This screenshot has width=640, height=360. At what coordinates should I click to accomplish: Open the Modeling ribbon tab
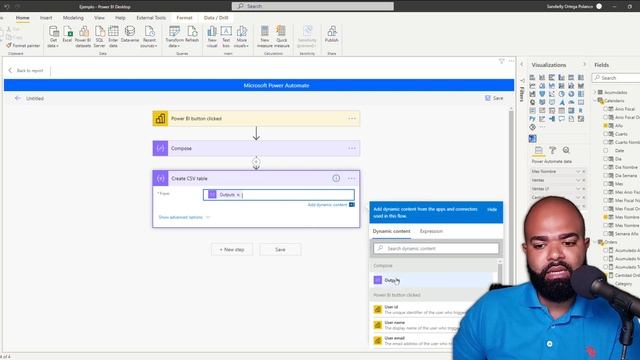[73, 18]
